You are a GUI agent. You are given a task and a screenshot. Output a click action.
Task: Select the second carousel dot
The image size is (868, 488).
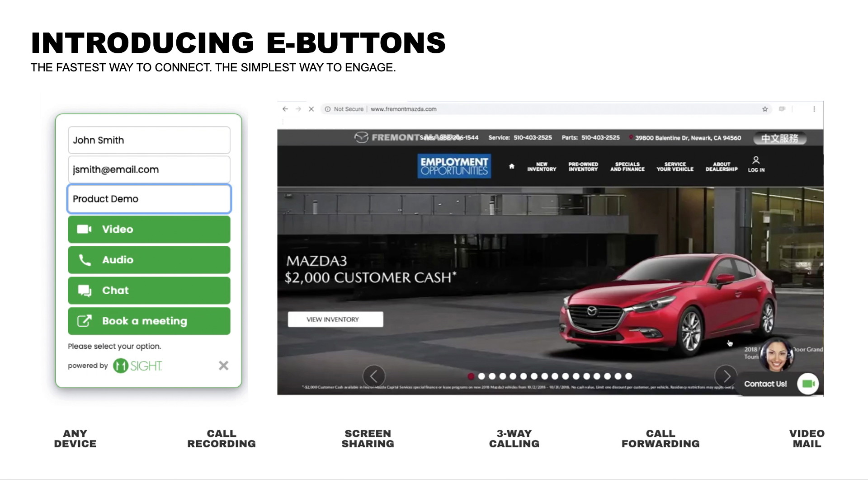pyautogui.click(x=481, y=376)
